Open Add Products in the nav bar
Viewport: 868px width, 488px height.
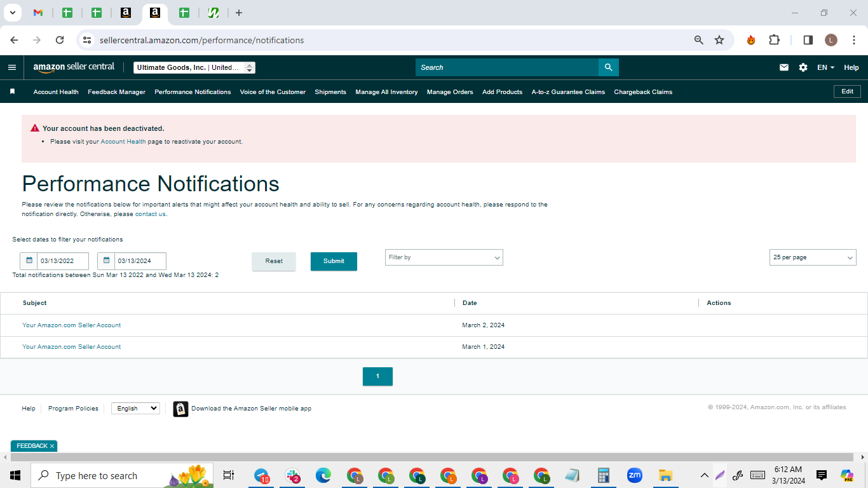[502, 91]
